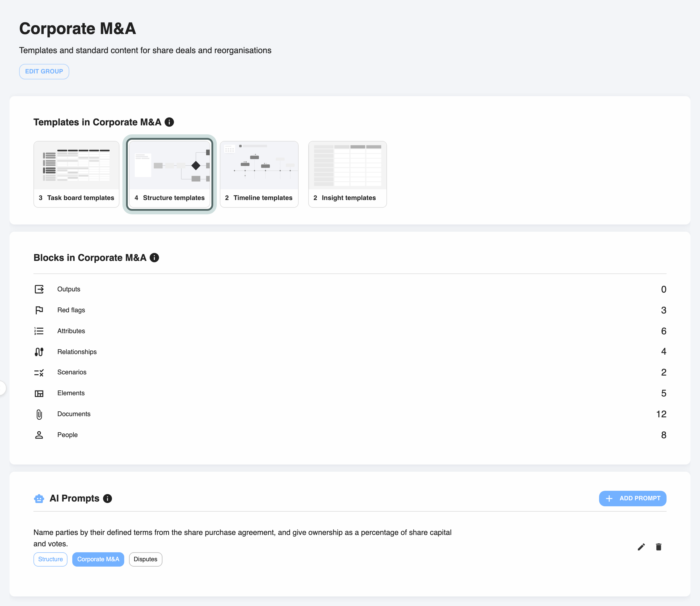
Task: Click the Attributes count 6
Action: 664,331
